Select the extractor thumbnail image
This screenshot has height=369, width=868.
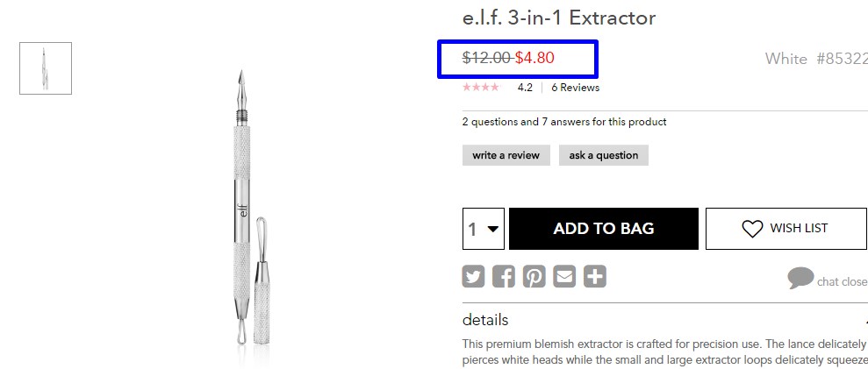point(46,68)
